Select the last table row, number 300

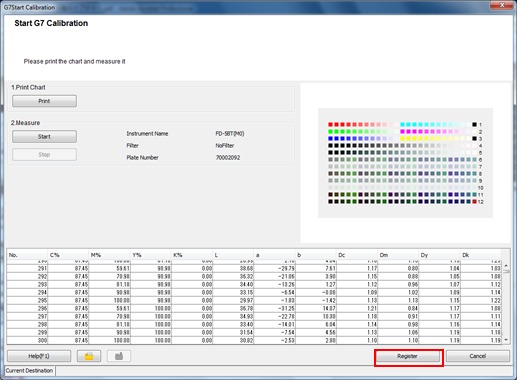(x=254, y=340)
